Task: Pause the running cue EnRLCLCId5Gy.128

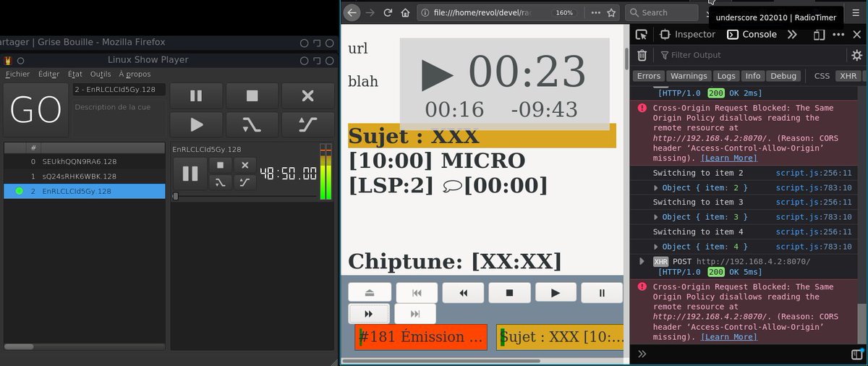Action: tap(190, 174)
